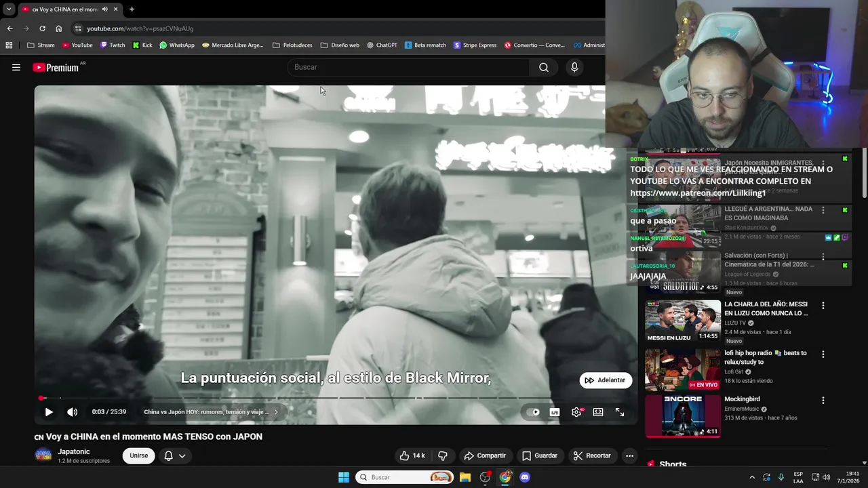
Task: Open browser home page
Action: pyautogui.click(x=58, y=28)
